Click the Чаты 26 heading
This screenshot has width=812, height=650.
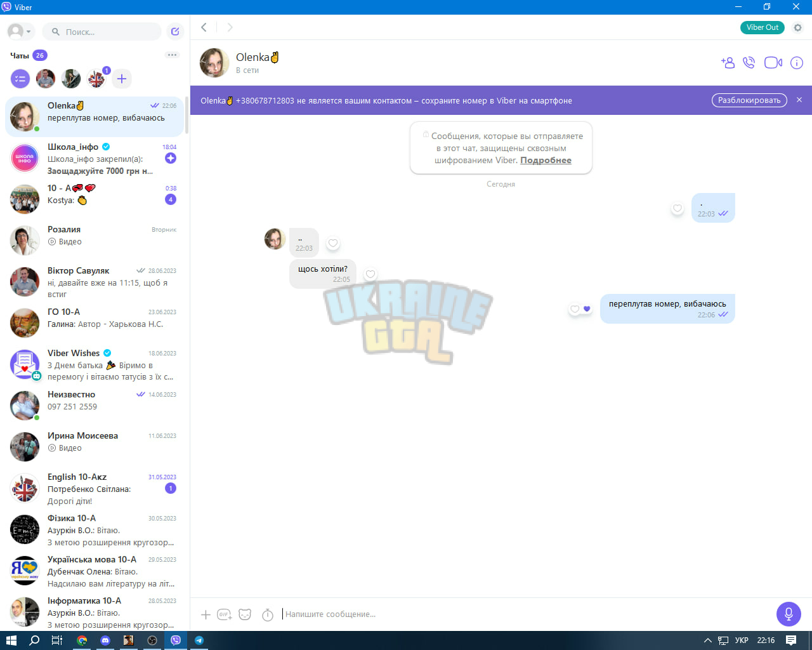(29, 55)
